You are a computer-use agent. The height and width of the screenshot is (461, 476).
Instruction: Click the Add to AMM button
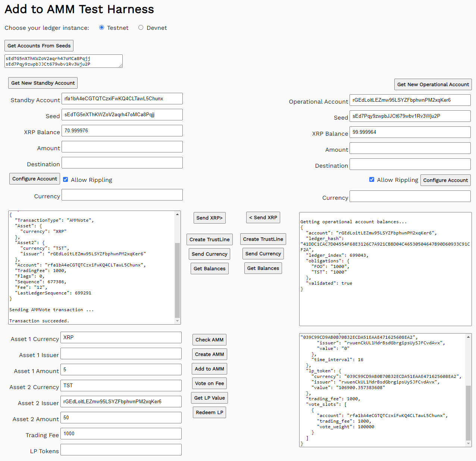pos(209,369)
